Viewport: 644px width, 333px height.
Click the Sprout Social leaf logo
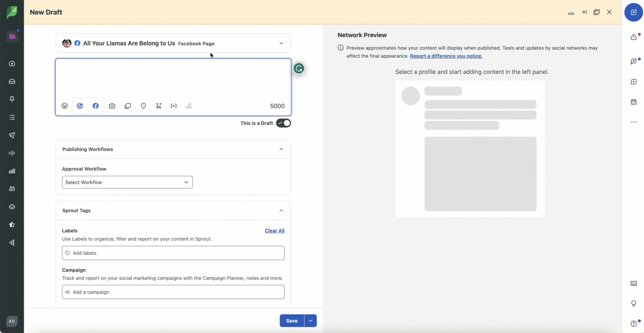coord(12,12)
